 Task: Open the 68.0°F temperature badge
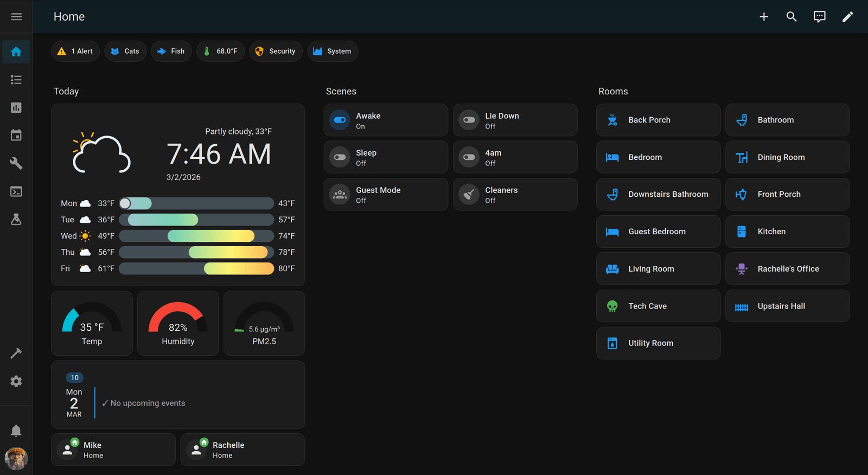(x=221, y=52)
